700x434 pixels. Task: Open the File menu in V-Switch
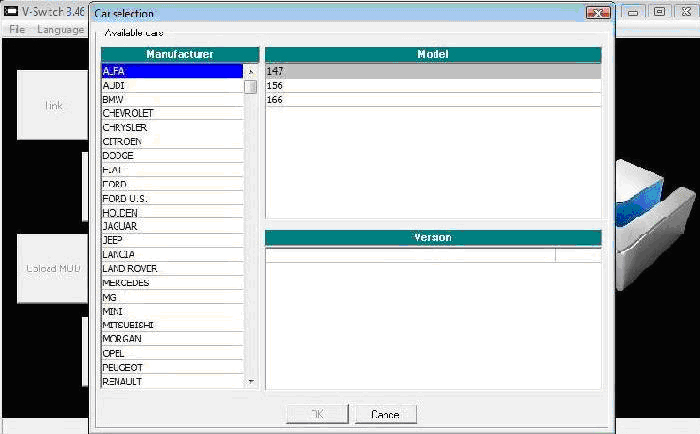tap(17, 29)
